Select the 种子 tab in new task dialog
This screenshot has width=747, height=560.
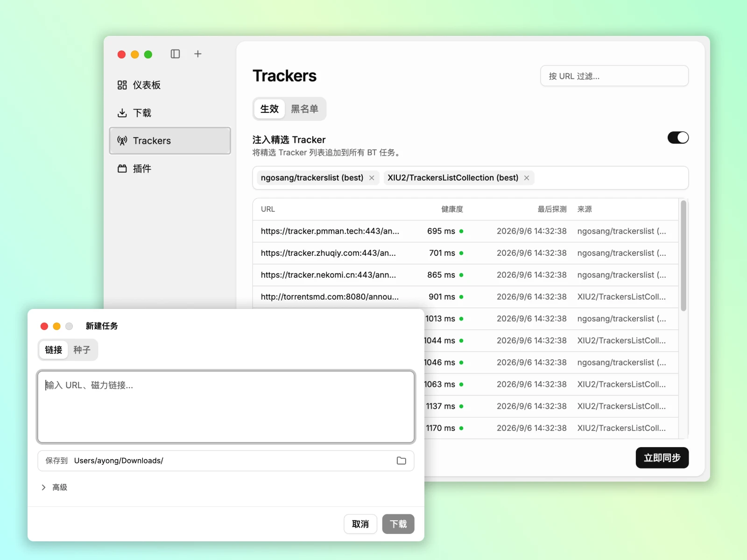coord(82,350)
